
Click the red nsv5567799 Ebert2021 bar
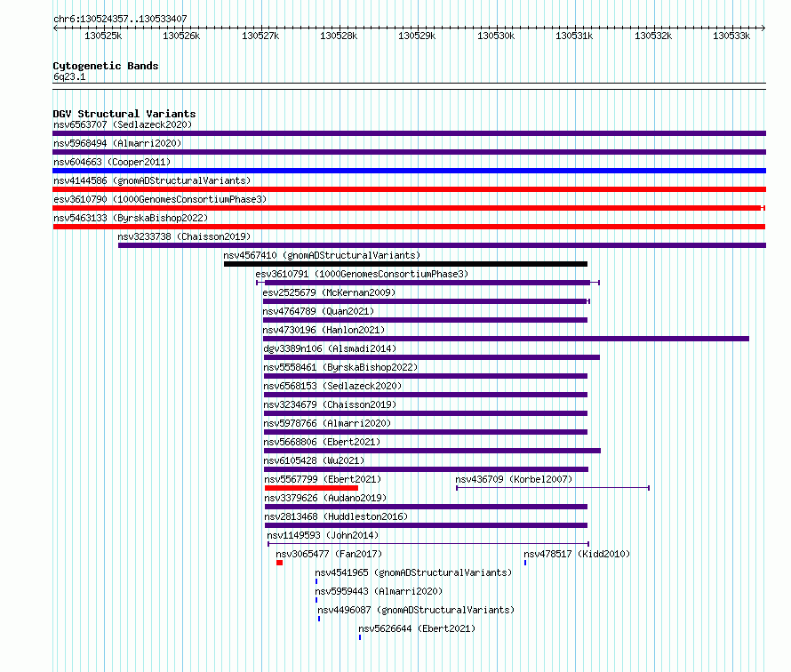311,488
